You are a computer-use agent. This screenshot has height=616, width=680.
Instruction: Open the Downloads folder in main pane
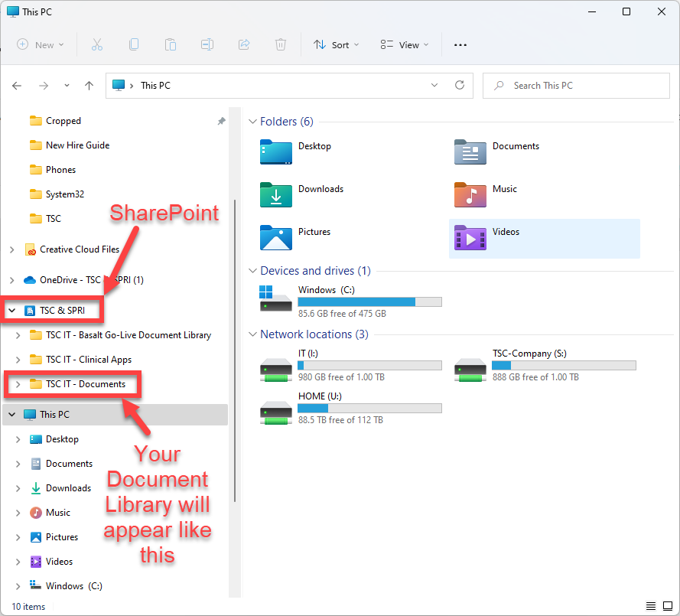coord(276,195)
